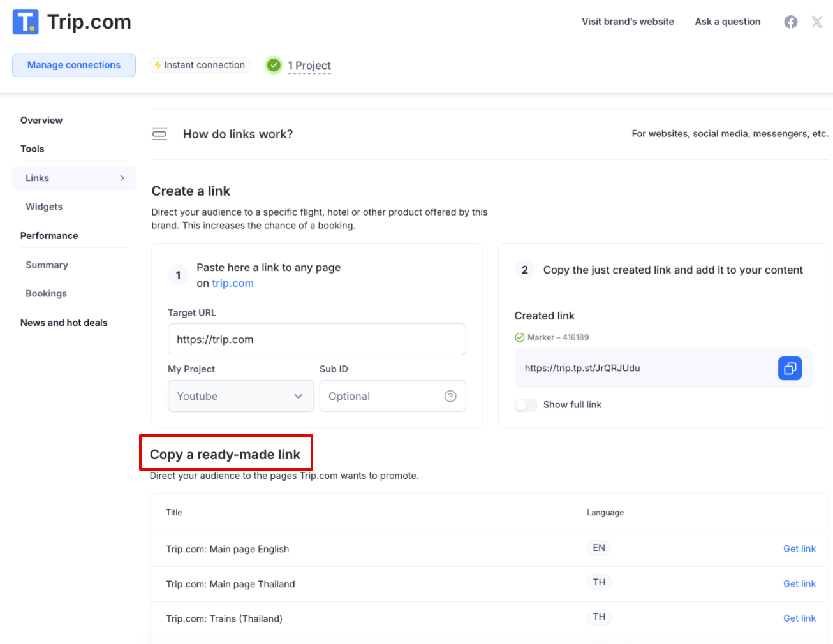Image resolution: width=833 pixels, height=644 pixels.
Task: Click the 'How do links work?' section icon
Action: 159,134
